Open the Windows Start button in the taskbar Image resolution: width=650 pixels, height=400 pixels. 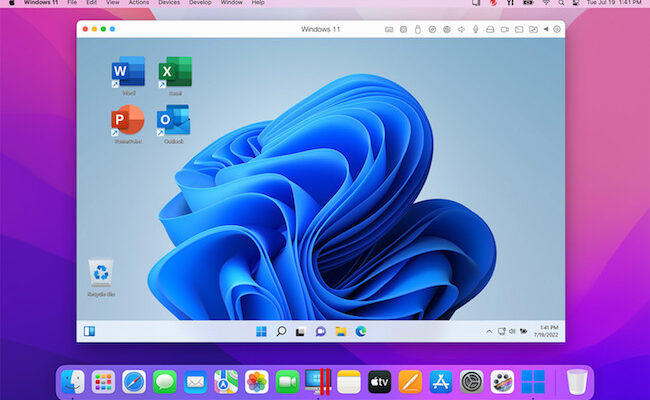coord(261,331)
